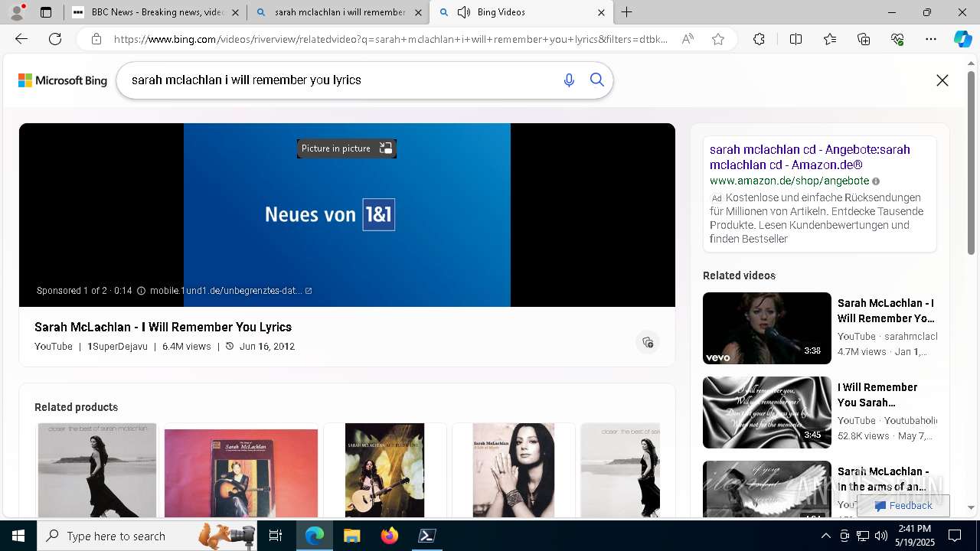Show hidden tray icons chevron
This screenshot has width=980, height=551.
(825, 536)
